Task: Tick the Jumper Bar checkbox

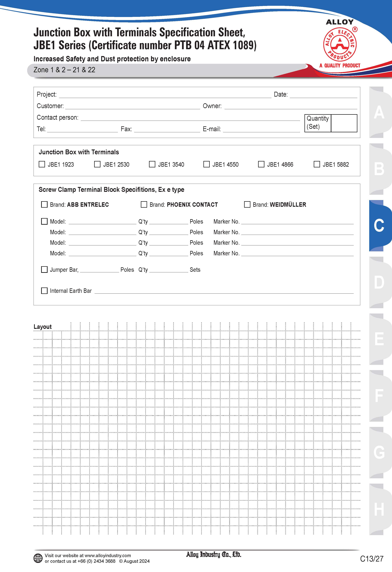Action: (x=44, y=269)
